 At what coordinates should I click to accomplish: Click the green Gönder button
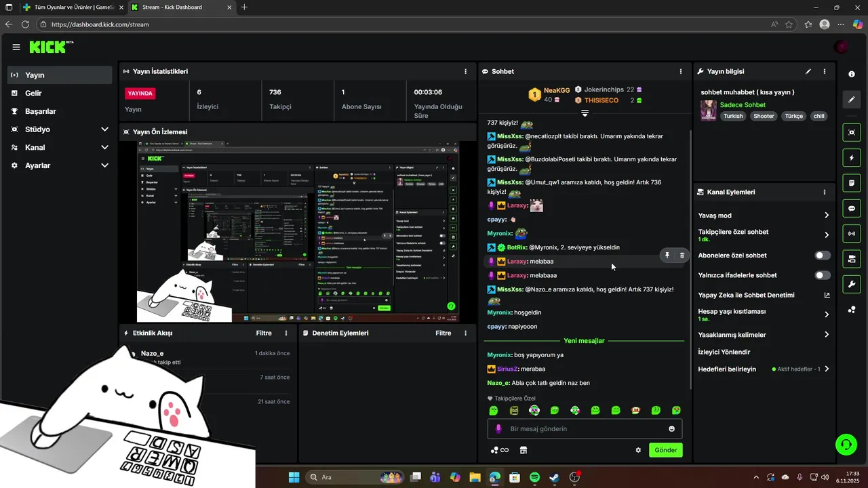point(666,450)
